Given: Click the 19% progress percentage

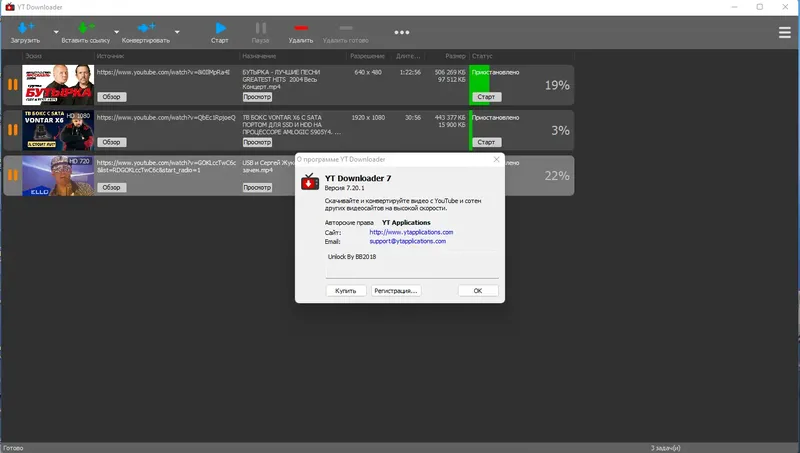Looking at the screenshot, I should coord(557,85).
